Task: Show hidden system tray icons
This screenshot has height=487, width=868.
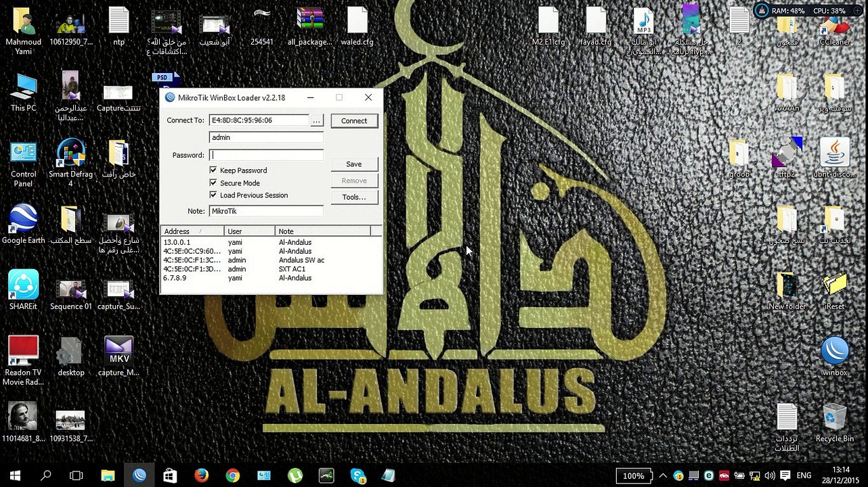Action: [663, 476]
